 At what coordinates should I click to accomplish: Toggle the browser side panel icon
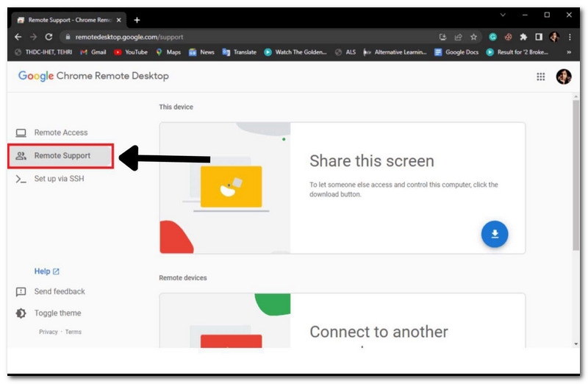[x=539, y=37]
